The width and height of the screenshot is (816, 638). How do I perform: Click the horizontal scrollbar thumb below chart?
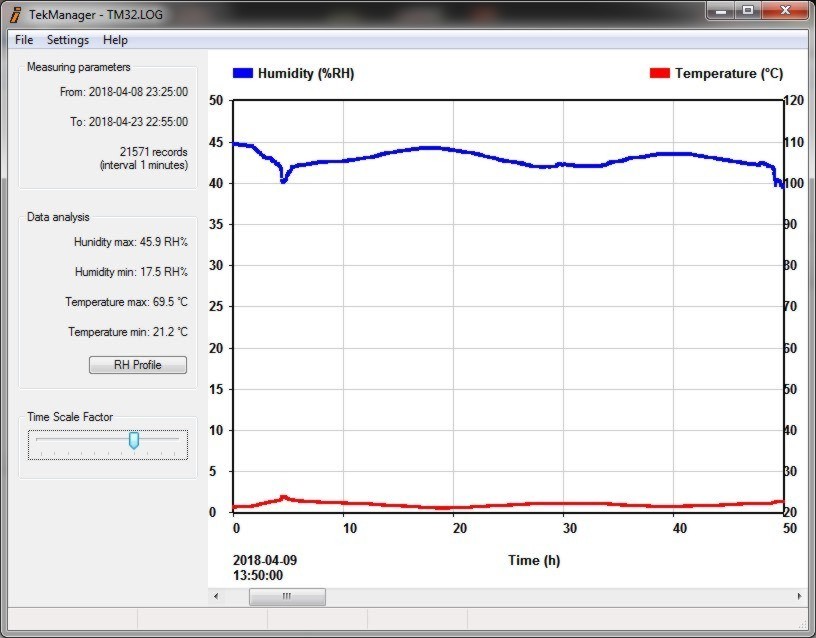click(287, 597)
